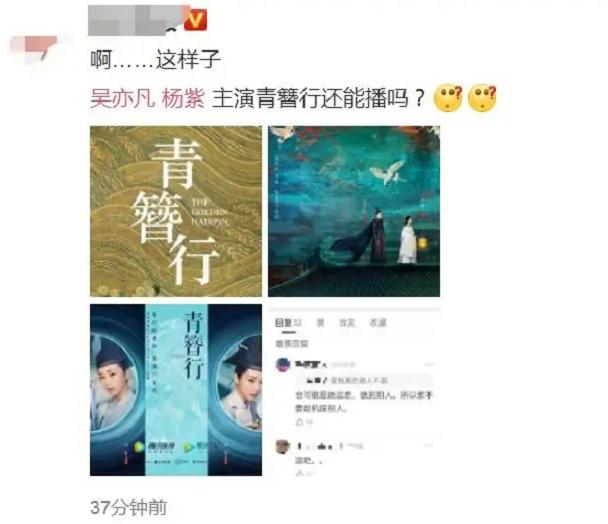Viewport: 608px width, 524px height.
Task: Open the second commenter's brown avatar
Action: pyautogui.click(x=283, y=446)
